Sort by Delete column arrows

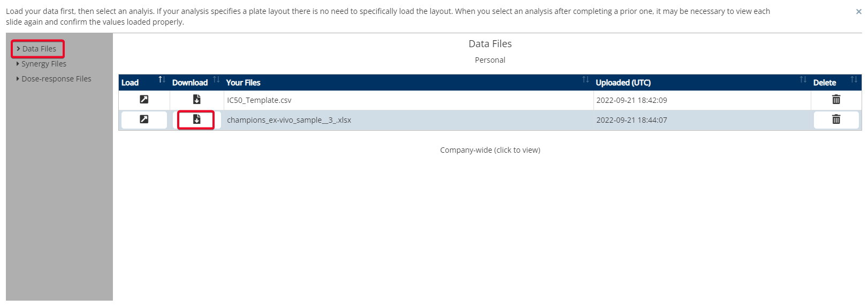tap(854, 80)
